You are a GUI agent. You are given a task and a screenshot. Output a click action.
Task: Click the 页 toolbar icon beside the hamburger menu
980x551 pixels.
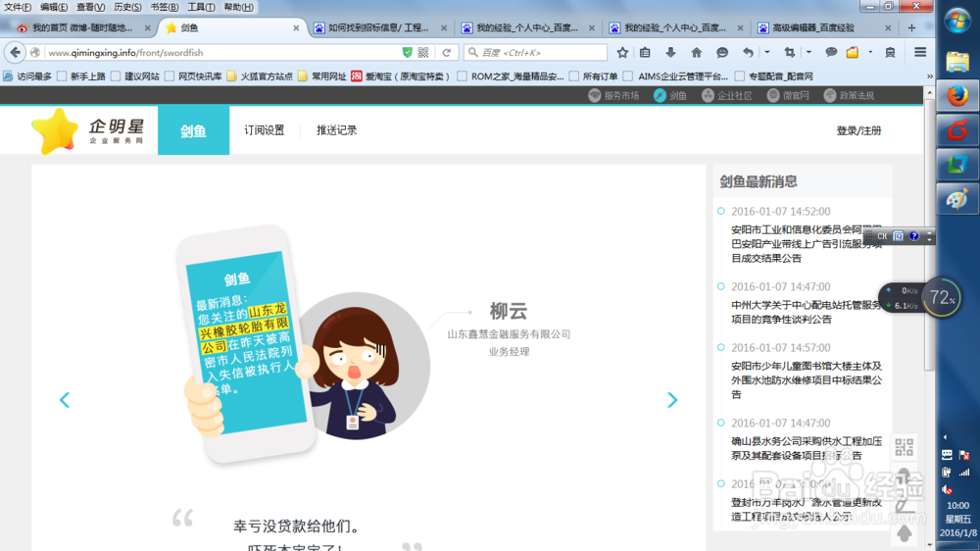point(890,53)
